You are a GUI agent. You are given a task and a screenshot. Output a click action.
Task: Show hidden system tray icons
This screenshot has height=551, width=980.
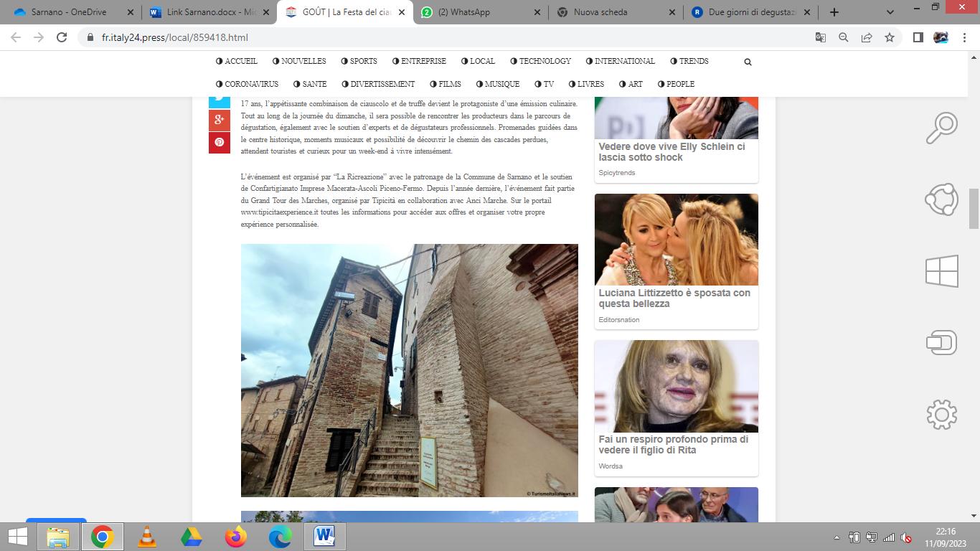tap(837, 537)
